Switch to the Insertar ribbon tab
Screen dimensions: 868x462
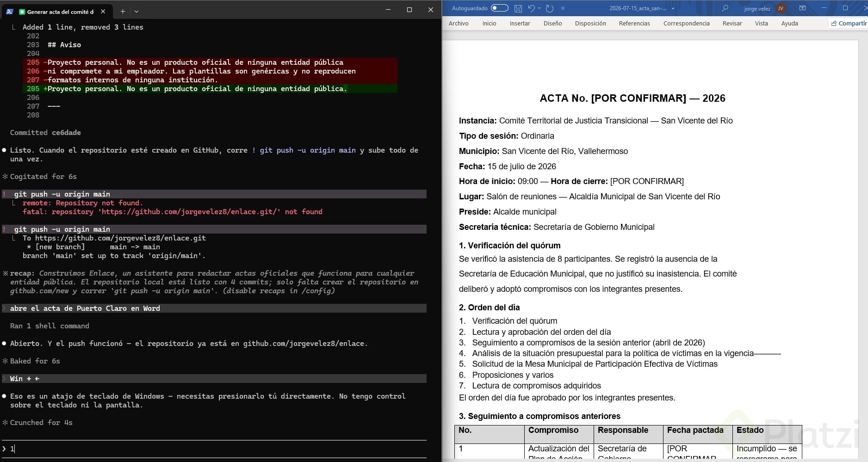(520, 23)
